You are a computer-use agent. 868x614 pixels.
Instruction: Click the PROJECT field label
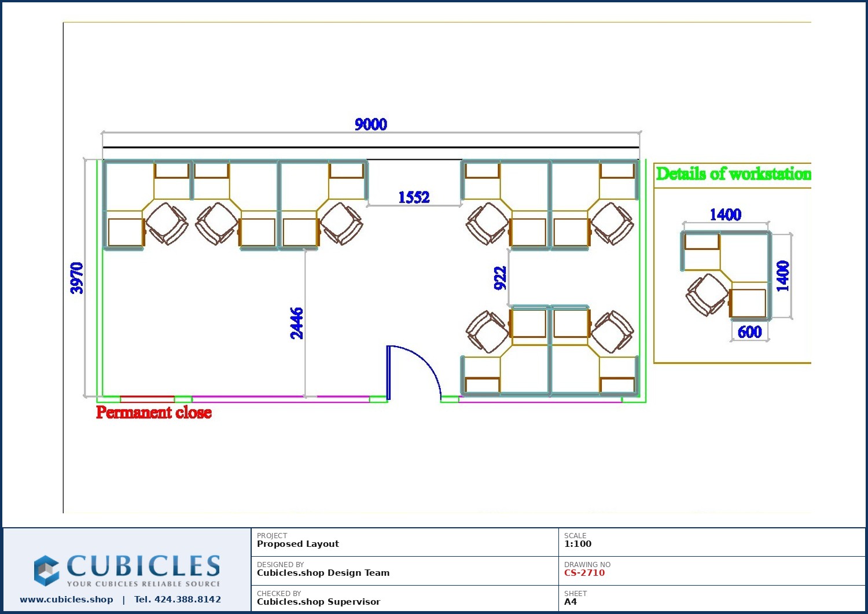[272, 536]
